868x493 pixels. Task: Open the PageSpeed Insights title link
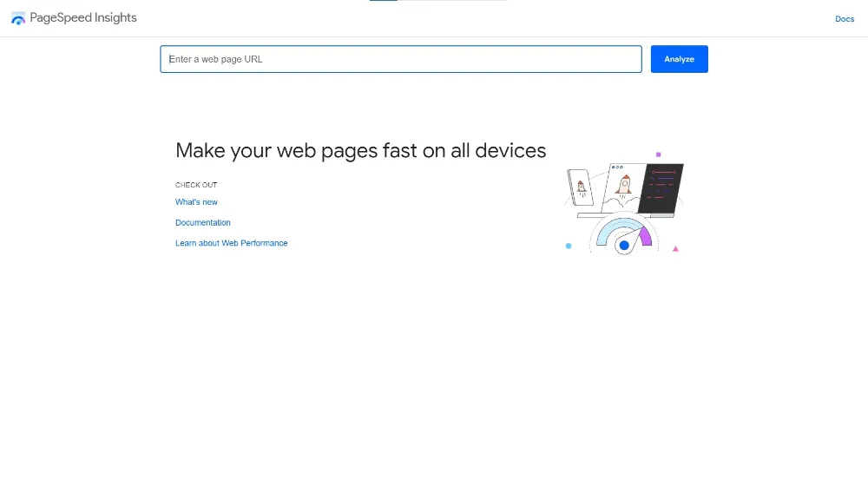point(83,17)
